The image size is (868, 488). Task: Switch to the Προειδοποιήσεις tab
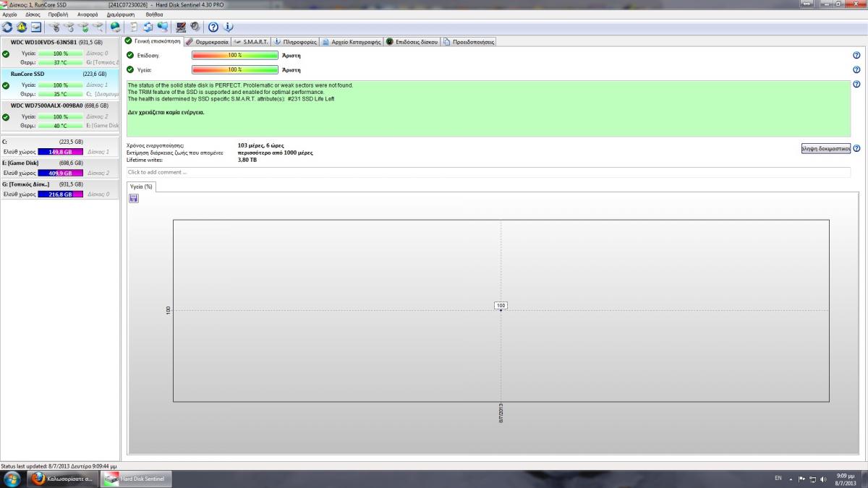coord(469,42)
